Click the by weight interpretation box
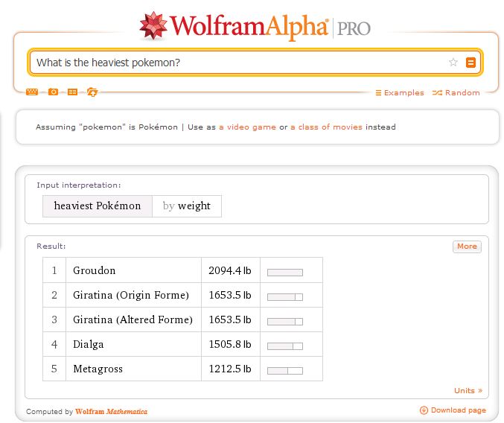This screenshot has height=423, width=504. (x=187, y=206)
